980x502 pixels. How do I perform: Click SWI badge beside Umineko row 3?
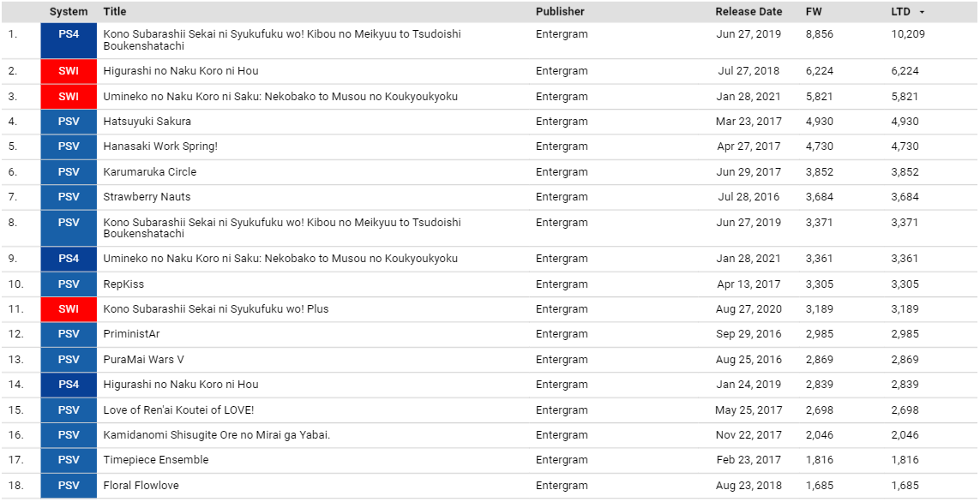(69, 97)
